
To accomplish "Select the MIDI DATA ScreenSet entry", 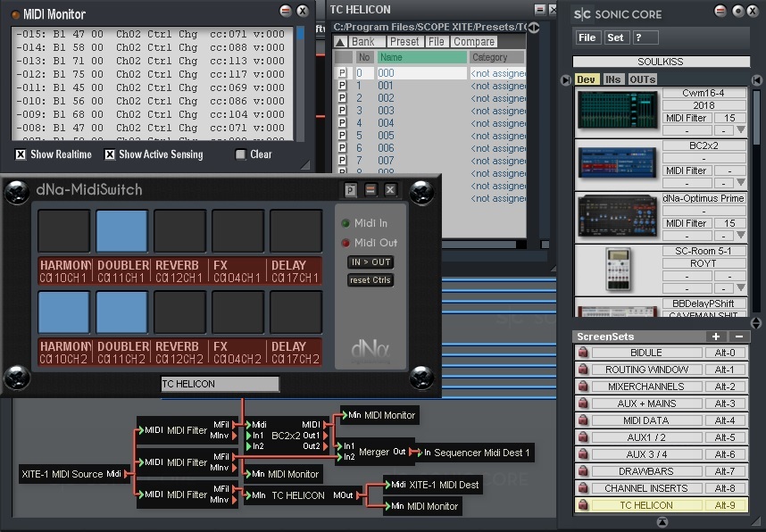I will [x=645, y=420].
